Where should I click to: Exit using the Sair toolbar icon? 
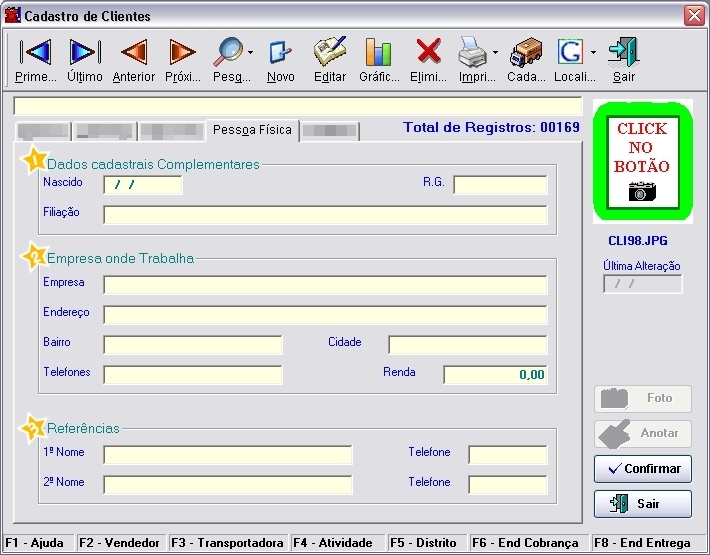[x=623, y=59]
